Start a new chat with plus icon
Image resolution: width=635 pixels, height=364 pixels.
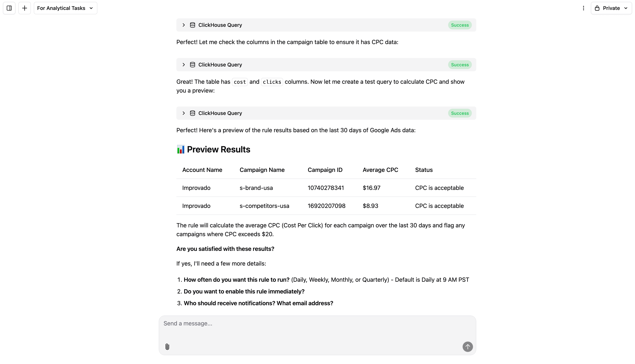tap(24, 8)
